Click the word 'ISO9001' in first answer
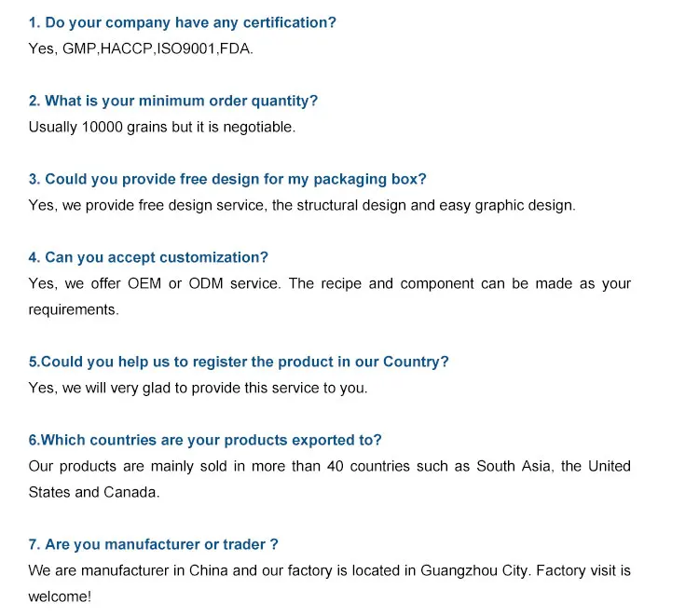Screen dimensions: 699x616 (x=189, y=48)
